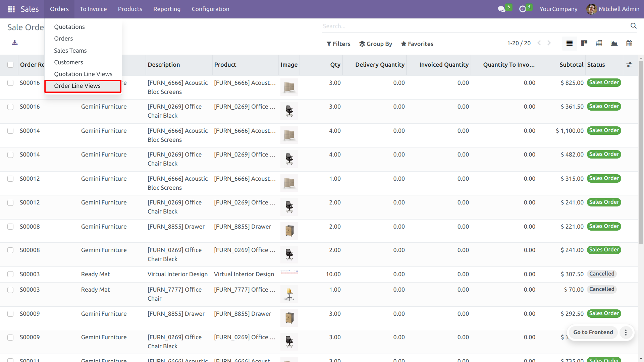Open the activities clock icon
Screen dimensions: 644x362
(x=522, y=9)
